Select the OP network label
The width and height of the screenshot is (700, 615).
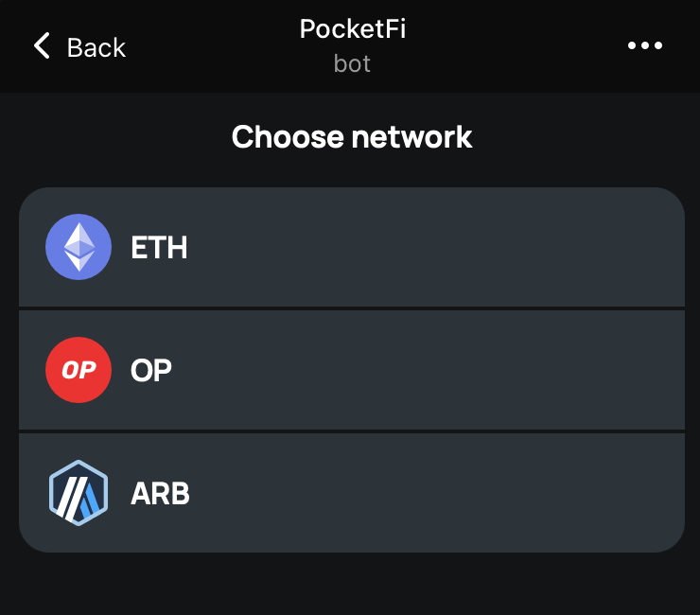pos(151,371)
